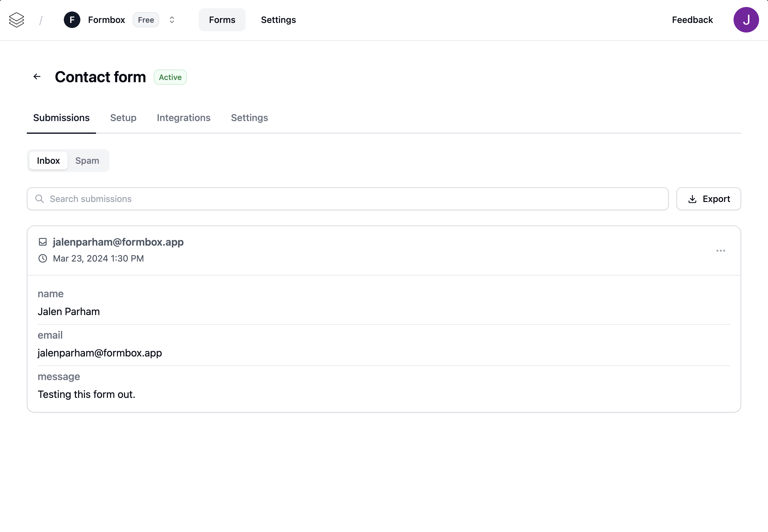Click the Free plan badge
This screenshot has height=532, width=768.
tap(146, 20)
